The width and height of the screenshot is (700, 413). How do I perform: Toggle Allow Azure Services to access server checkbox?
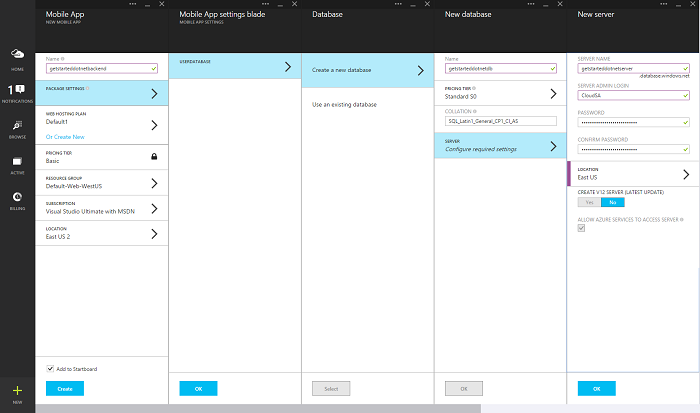point(581,228)
